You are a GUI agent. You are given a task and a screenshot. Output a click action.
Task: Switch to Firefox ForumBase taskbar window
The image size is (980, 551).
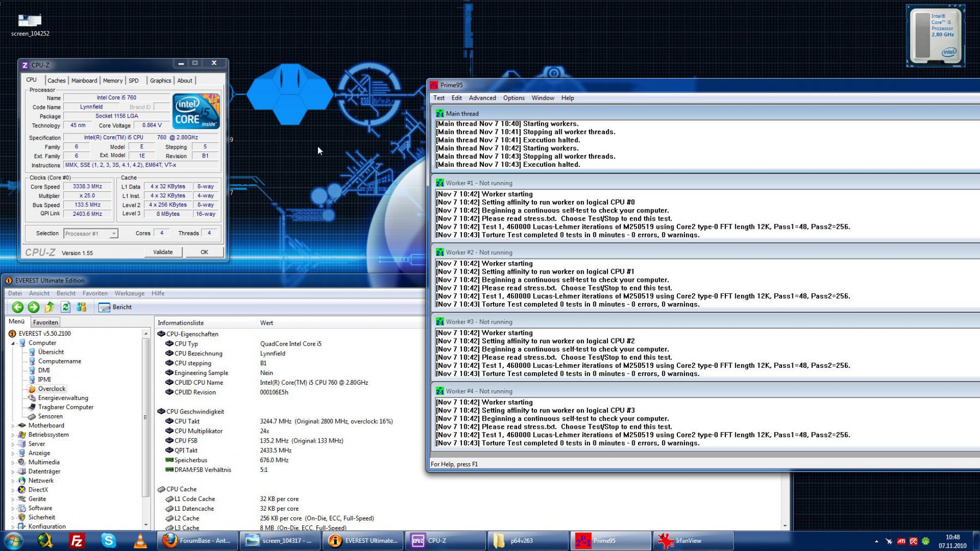point(198,541)
